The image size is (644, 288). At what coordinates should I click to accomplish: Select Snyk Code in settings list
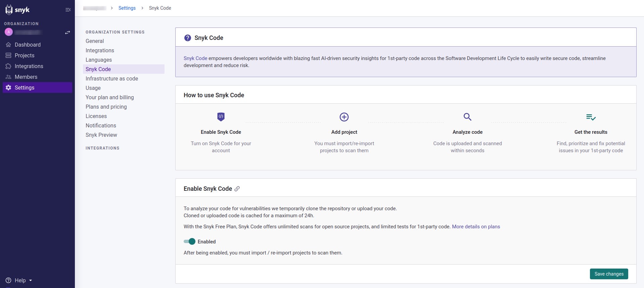coord(124,69)
